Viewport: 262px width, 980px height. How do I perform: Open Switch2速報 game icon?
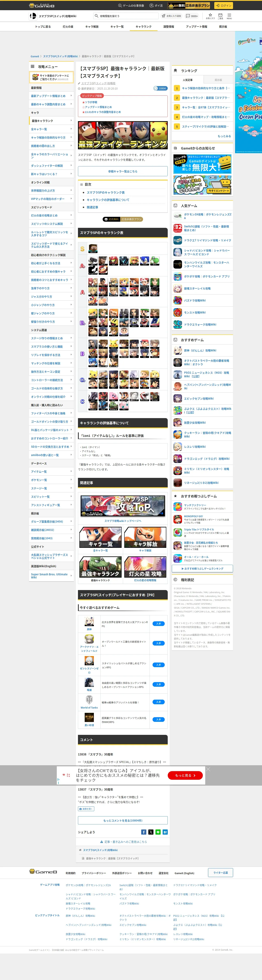178,228
